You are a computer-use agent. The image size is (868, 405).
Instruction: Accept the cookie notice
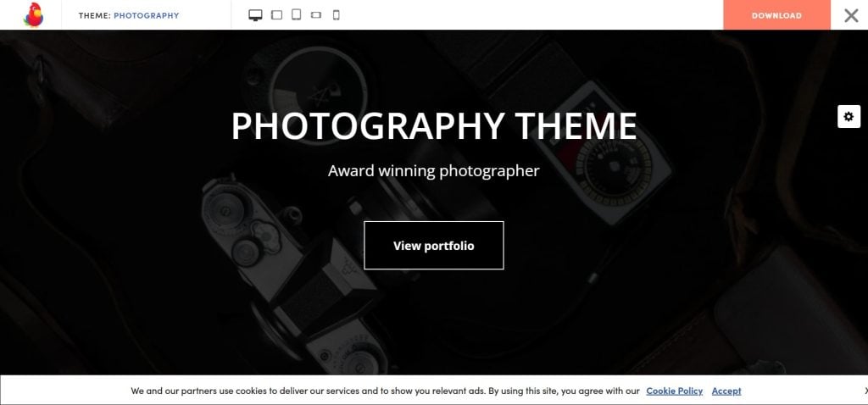pos(726,391)
